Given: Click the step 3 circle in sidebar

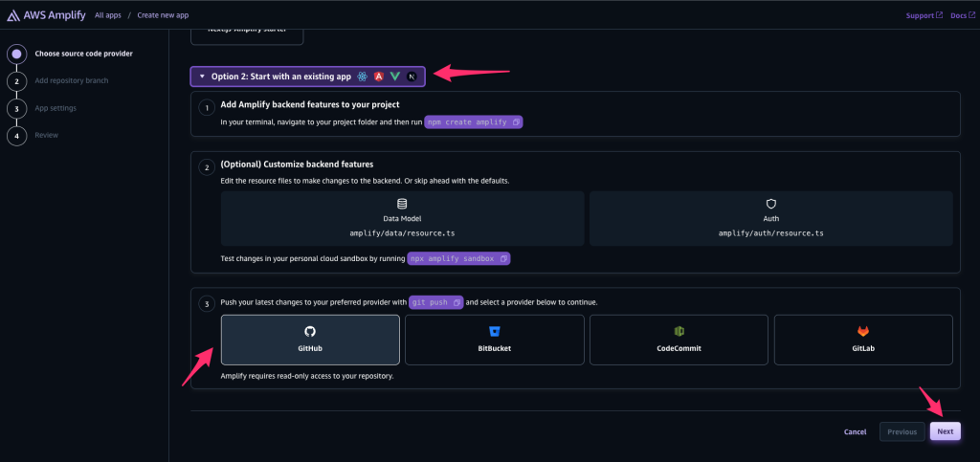Looking at the screenshot, I should coord(17,108).
